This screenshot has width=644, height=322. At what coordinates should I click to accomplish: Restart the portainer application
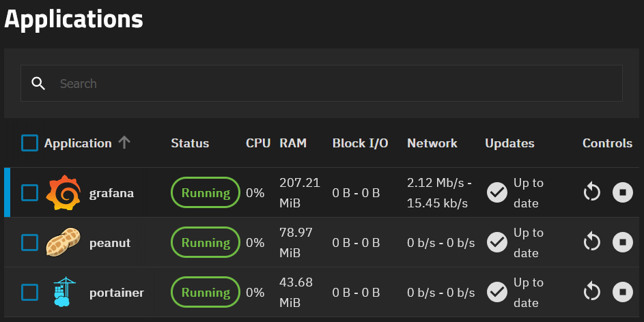tap(592, 292)
